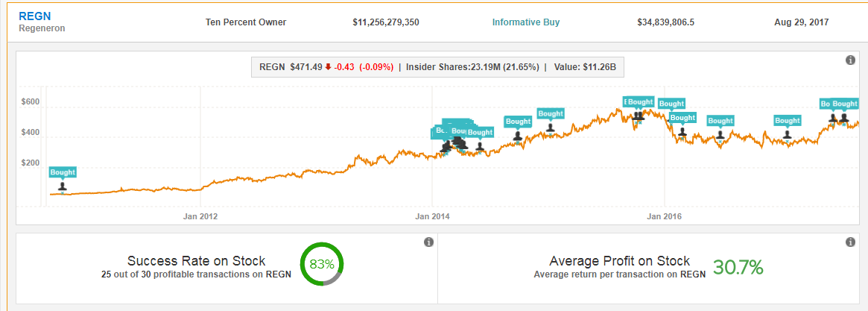The width and height of the screenshot is (868, 311).
Task: Click the red down-arrow price change icon
Action: [x=329, y=67]
